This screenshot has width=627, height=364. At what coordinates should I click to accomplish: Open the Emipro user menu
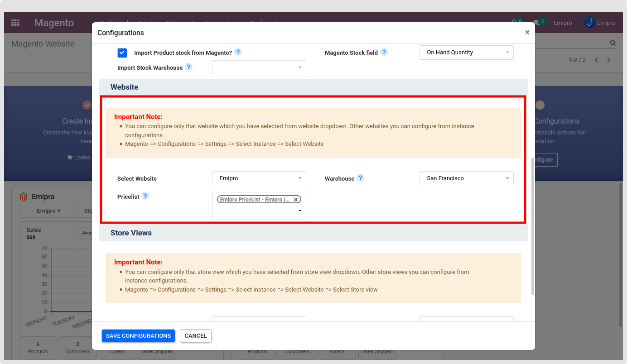599,23
